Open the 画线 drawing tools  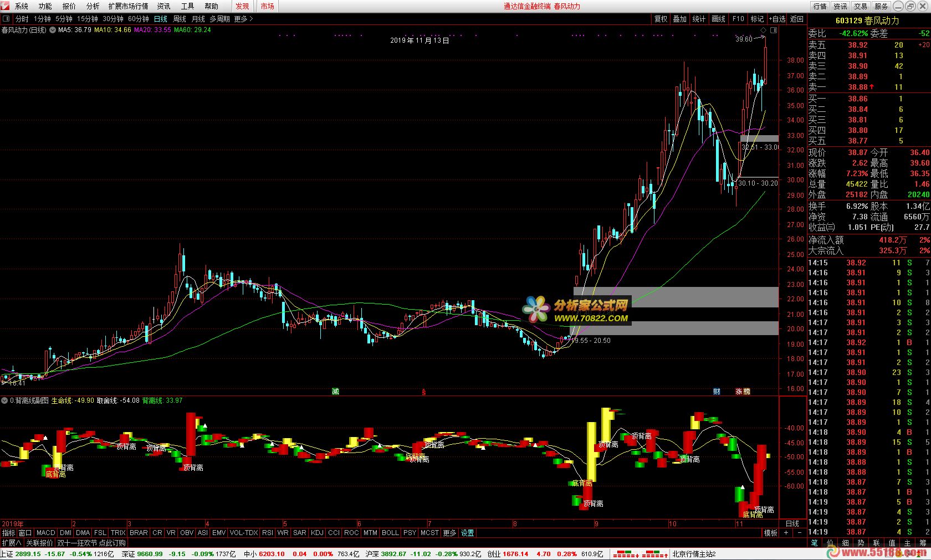pos(719,19)
